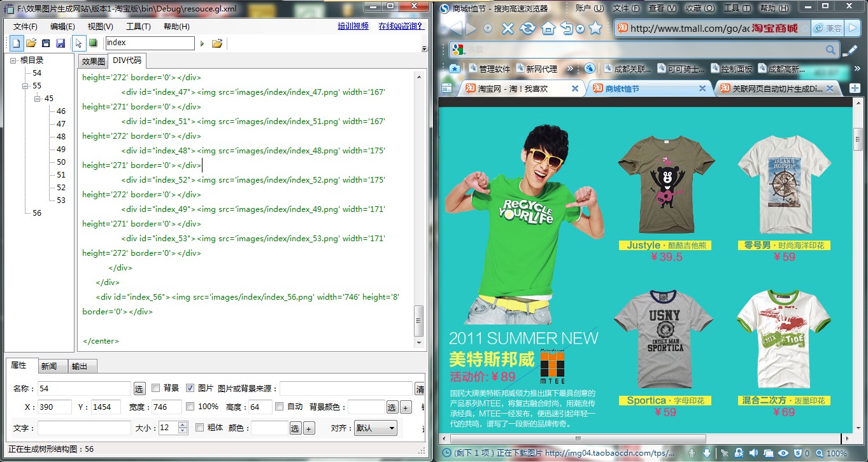Collapse the 根目录 root tree node
868x462 pixels.
point(13,60)
